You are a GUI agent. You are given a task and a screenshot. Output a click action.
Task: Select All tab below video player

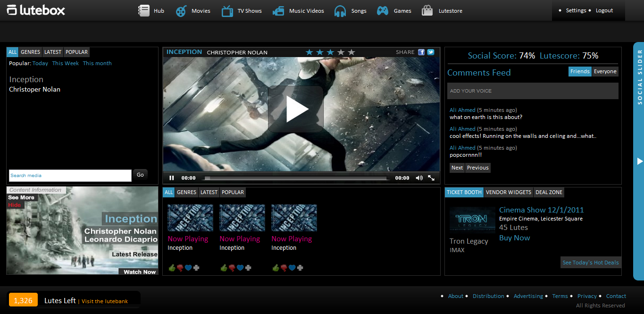pos(168,192)
